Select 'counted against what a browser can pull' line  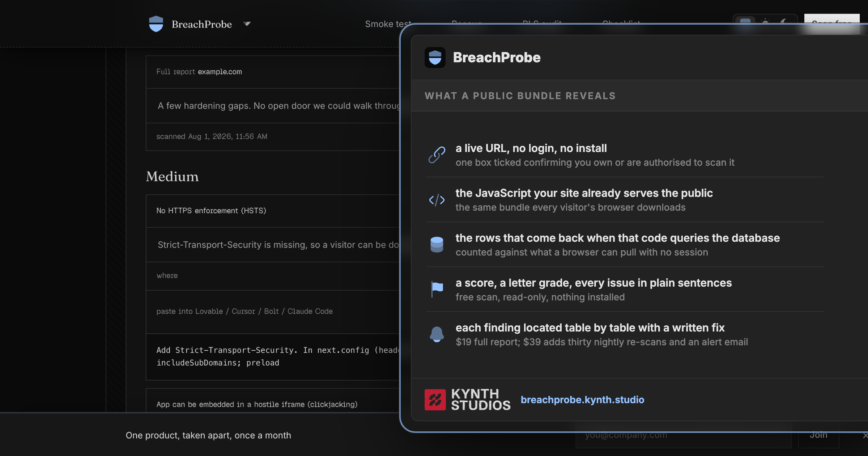582,252
